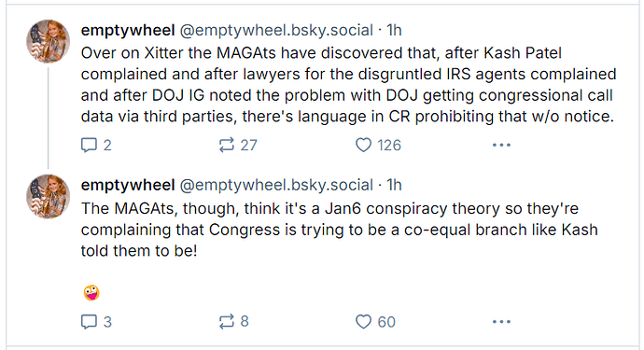Open emptywheel display name in second post
The image size is (644, 350).
pyautogui.click(x=128, y=185)
